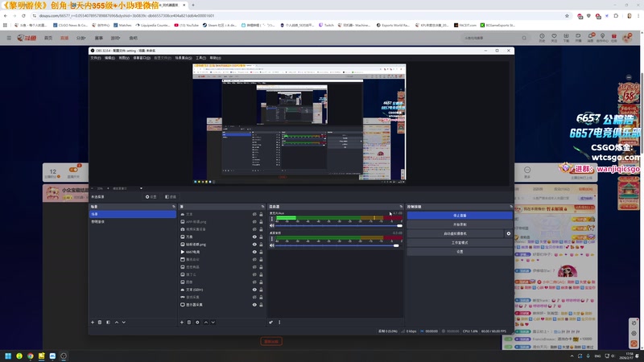644x362 pixels.
Task: Open YouTube bookmark in browser bar
Action: coord(187,25)
